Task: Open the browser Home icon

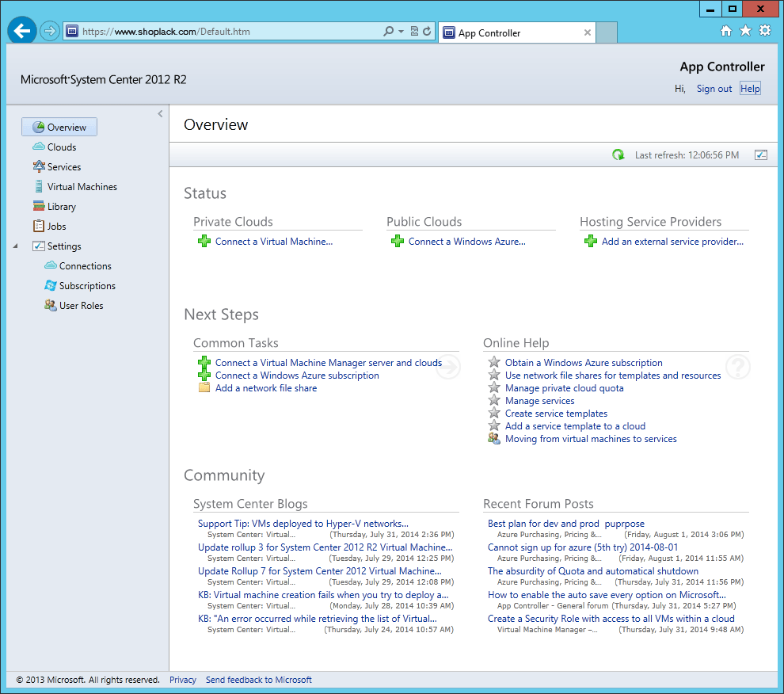Action: (726, 31)
